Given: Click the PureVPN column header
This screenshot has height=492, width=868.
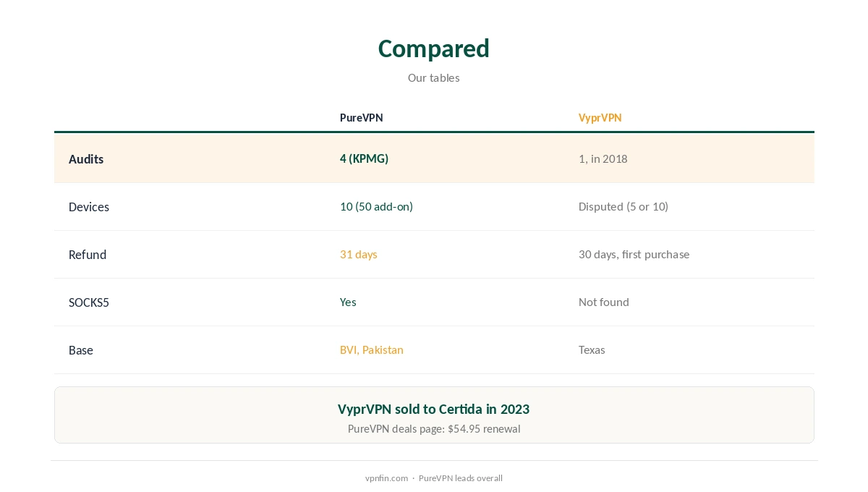Looking at the screenshot, I should coord(362,117).
